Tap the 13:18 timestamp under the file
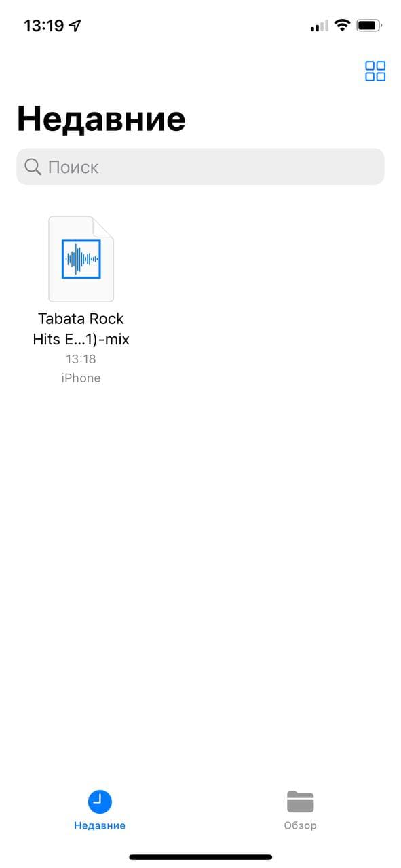The height and width of the screenshot is (868, 401). tap(81, 359)
